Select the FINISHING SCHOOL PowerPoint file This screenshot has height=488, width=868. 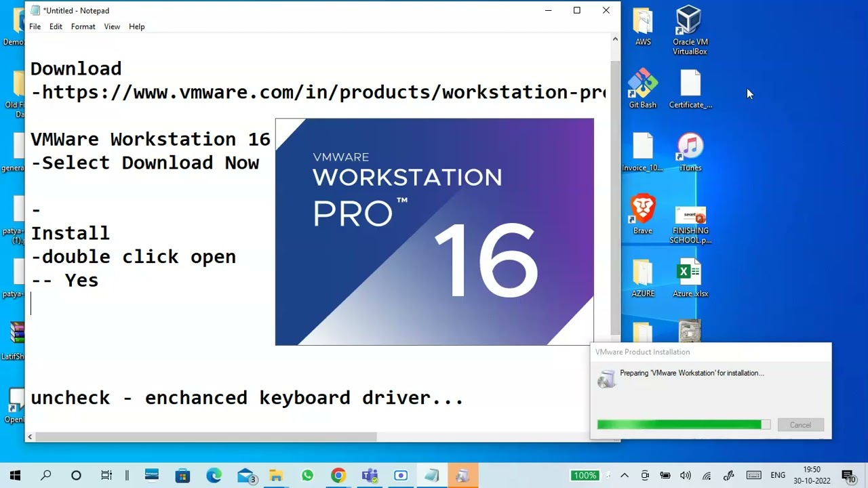click(690, 224)
